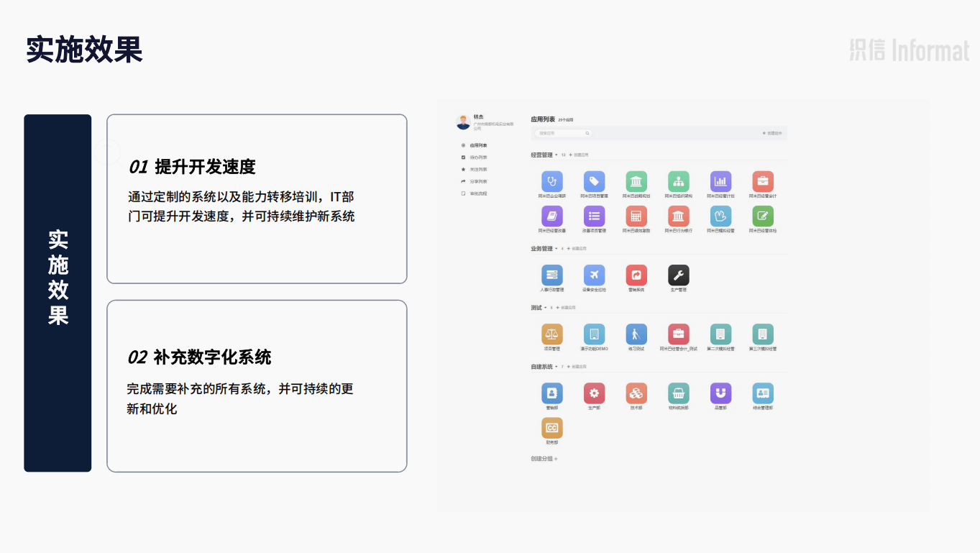Collapse the 业务管理 group arrow
The height and width of the screenshot is (553, 980).
(x=557, y=249)
